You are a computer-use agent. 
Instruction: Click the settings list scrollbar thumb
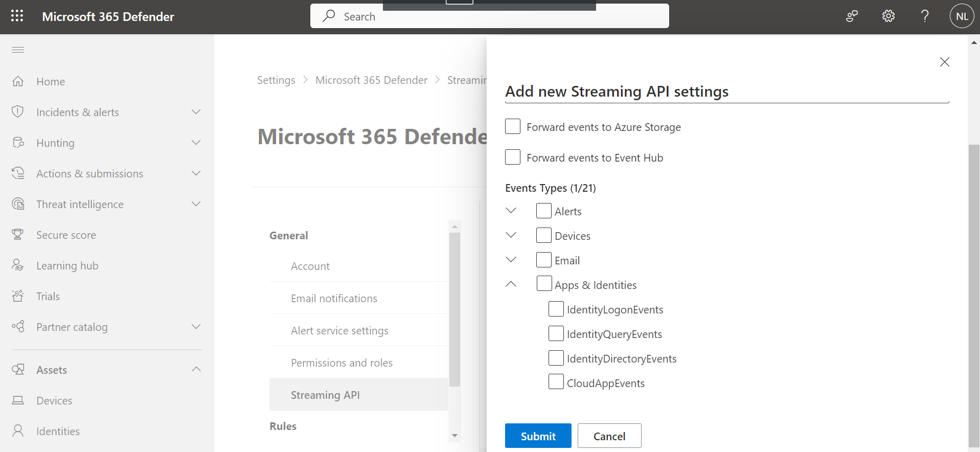tap(454, 309)
